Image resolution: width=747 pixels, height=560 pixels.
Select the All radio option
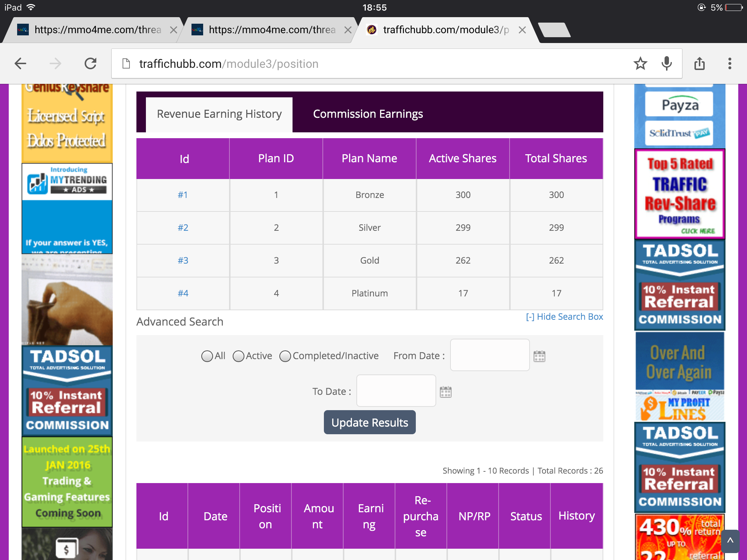coord(207,356)
